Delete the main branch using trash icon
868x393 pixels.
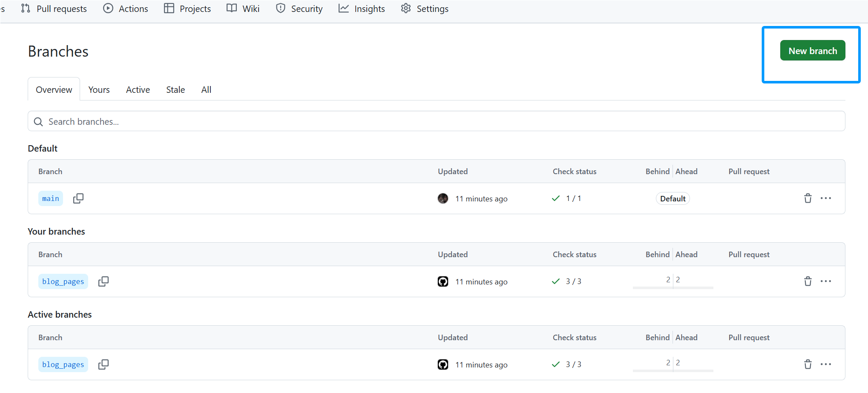(808, 198)
